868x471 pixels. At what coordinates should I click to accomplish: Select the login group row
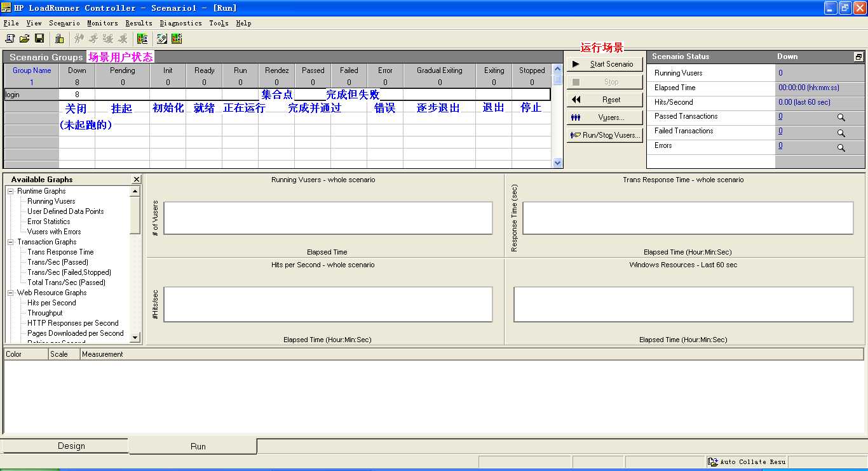click(277, 95)
